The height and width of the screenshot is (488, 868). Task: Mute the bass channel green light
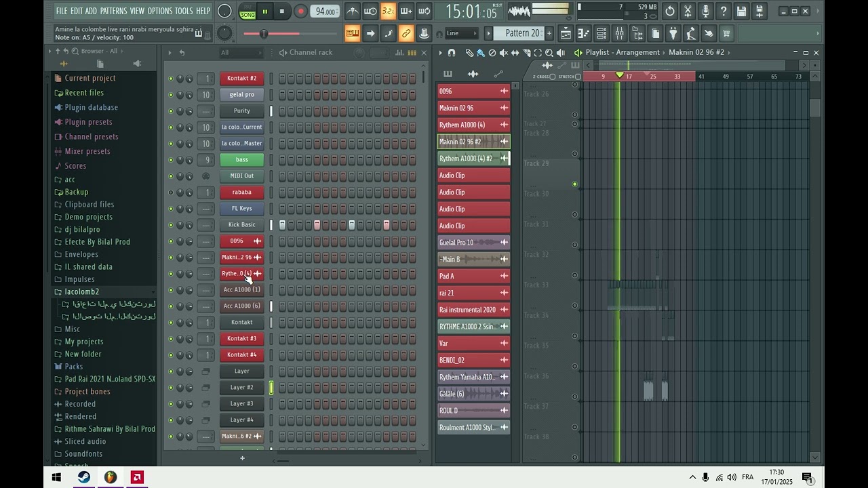click(x=171, y=160)
